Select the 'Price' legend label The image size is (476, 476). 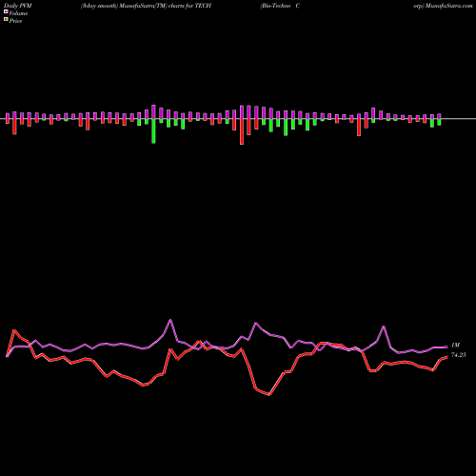point(15,21)
